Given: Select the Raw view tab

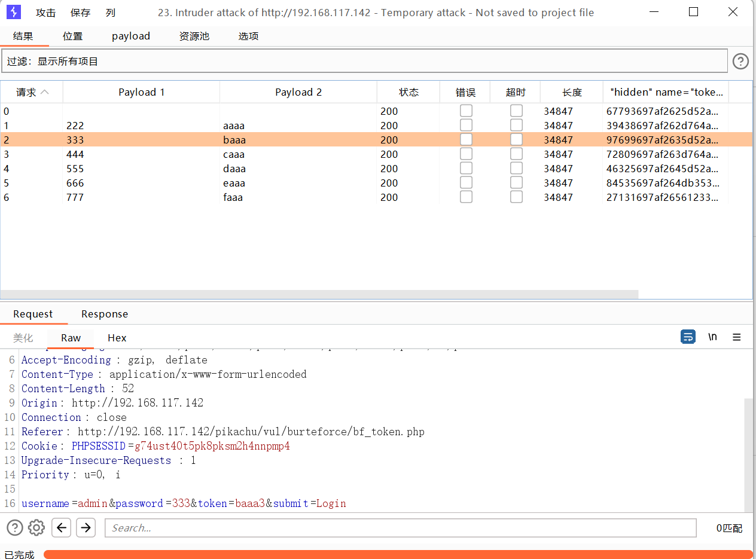Looking at the screenshot, I should point(71,338).
